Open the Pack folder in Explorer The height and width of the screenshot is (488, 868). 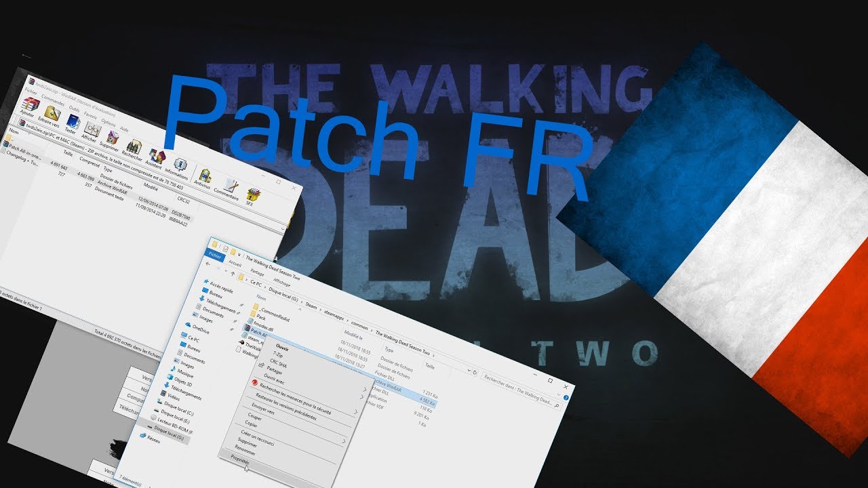coord(261,318)
